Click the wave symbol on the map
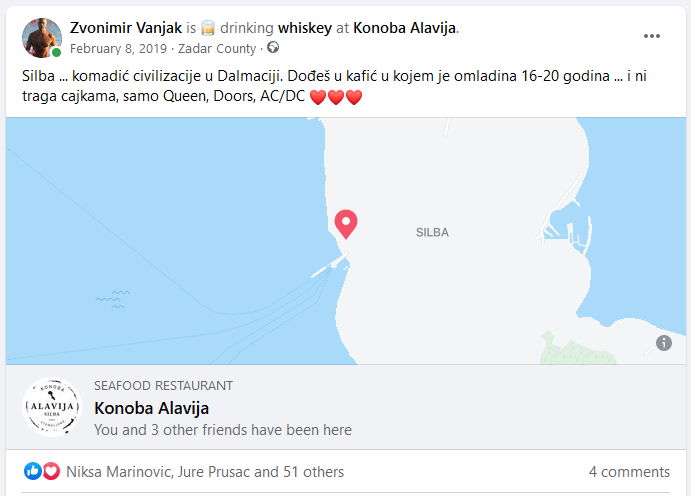Screen dimensions: 691x496 [113, 298]
